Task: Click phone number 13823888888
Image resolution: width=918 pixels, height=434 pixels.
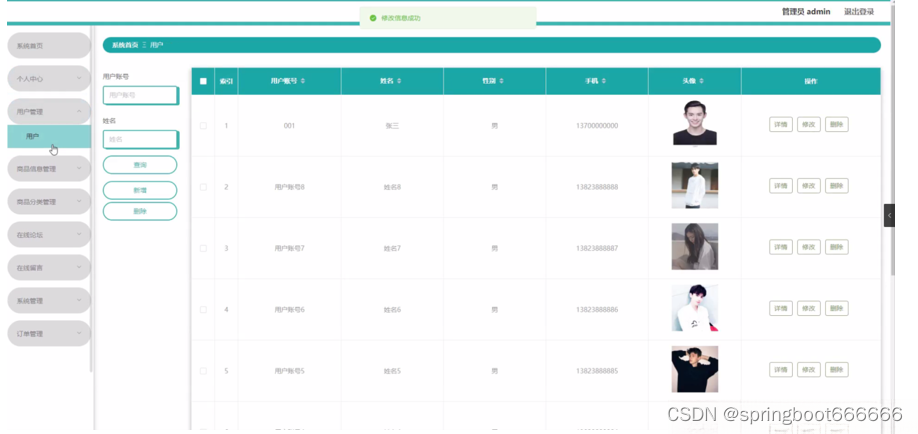Action: tap(597, 187)
